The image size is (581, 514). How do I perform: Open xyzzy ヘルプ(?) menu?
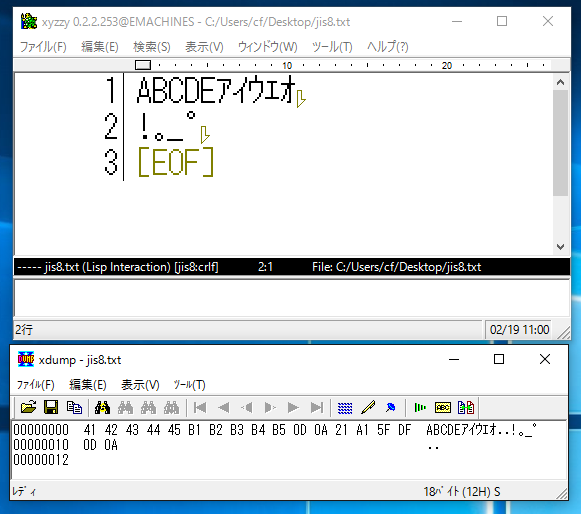tap(388, 47)
